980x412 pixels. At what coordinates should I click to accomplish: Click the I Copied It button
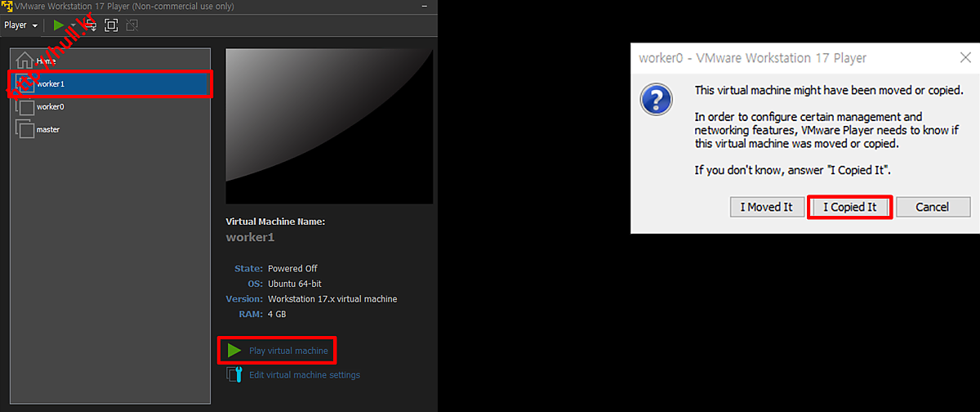(x=849, y=207)
